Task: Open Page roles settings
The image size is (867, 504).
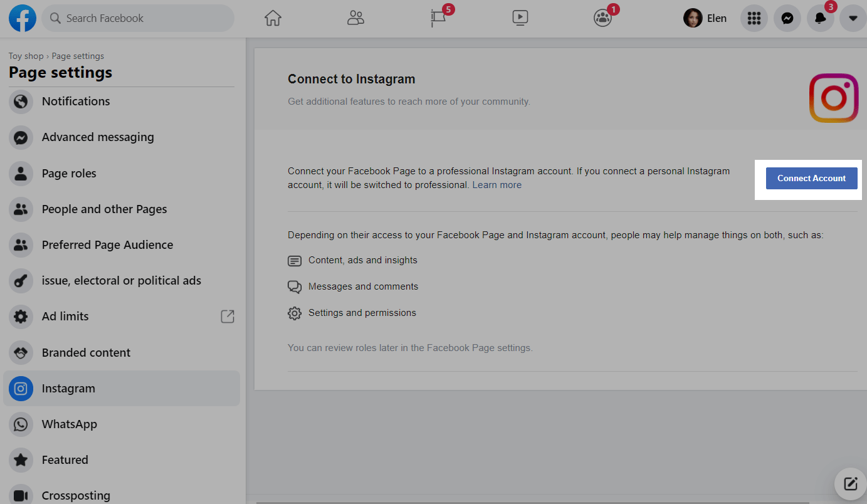Action: (x=122, y=174)
